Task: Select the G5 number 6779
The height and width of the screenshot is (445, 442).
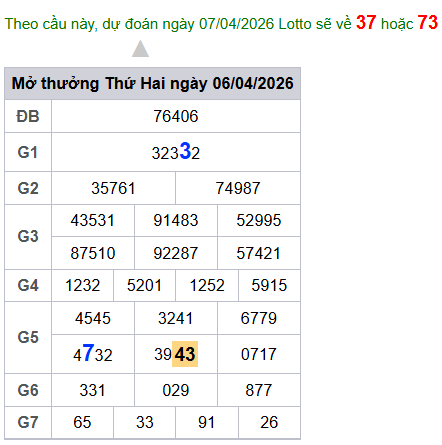Action: pos(259,318)
